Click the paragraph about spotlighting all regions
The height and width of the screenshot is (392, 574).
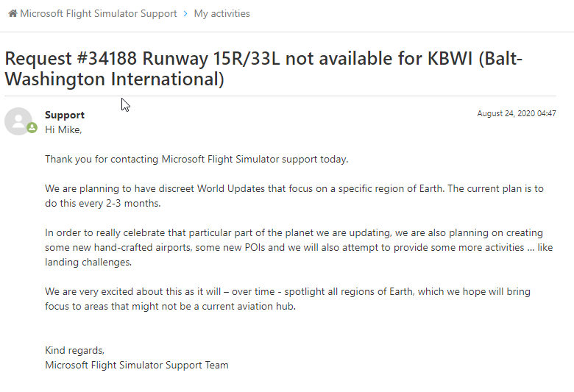pos(288,299)
